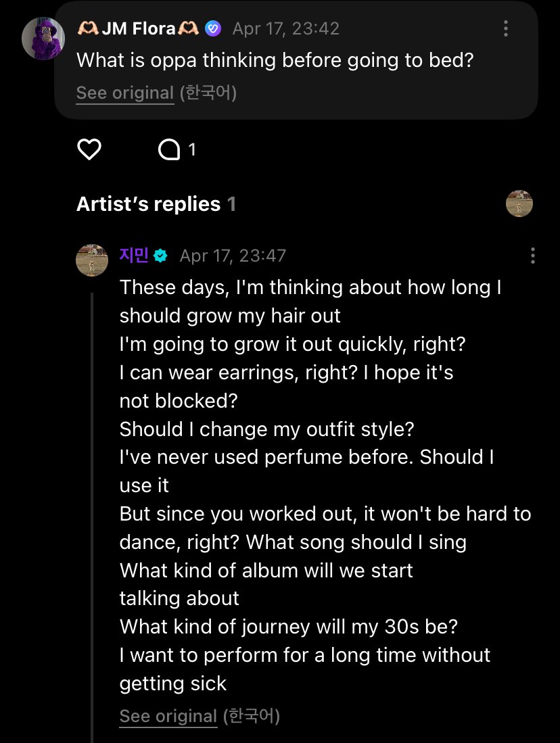
Task: Open comments via the speech bubble icon
Action: [x=168, y=149]
